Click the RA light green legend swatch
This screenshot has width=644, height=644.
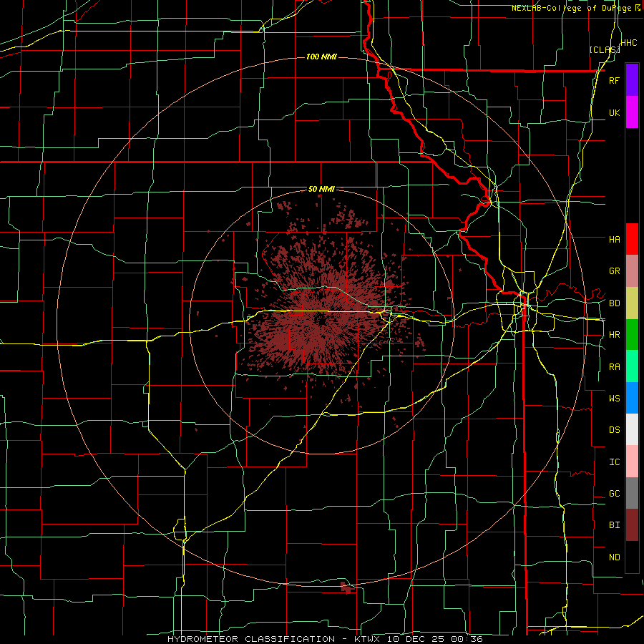[632, 366]
